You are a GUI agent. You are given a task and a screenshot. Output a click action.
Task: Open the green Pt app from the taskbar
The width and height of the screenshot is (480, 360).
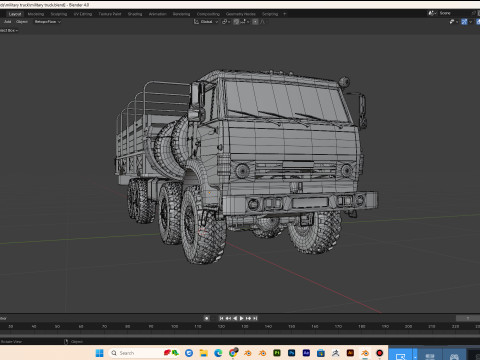pos(277,353)
